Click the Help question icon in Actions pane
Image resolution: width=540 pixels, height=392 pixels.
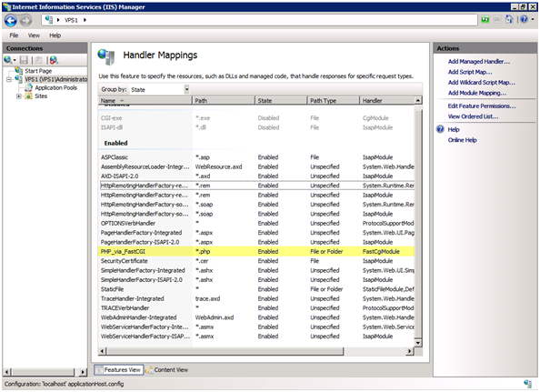440,129
